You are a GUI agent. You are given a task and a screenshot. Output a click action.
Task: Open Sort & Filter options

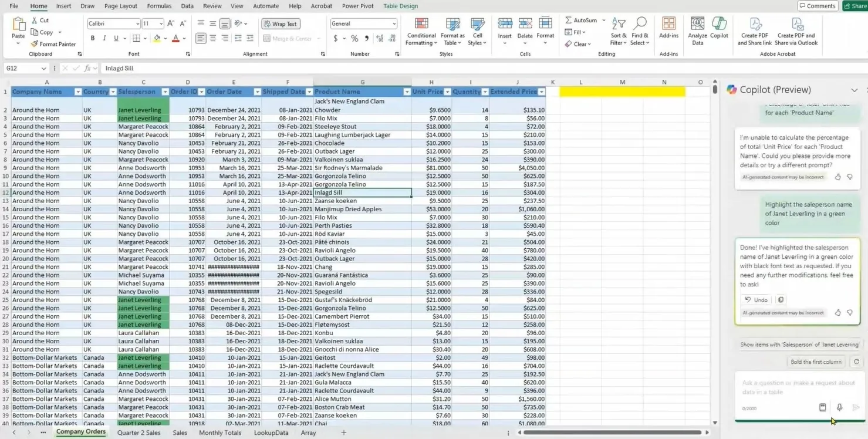(619, 31)
